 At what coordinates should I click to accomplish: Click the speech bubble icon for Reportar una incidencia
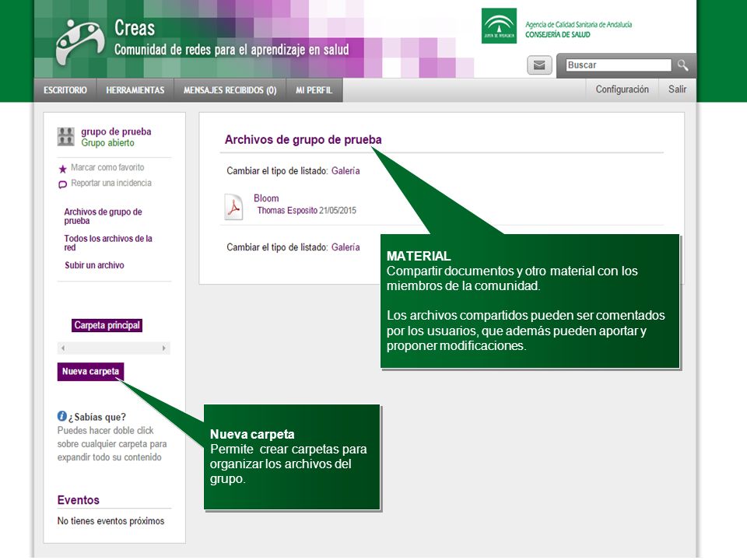point(62,185)
